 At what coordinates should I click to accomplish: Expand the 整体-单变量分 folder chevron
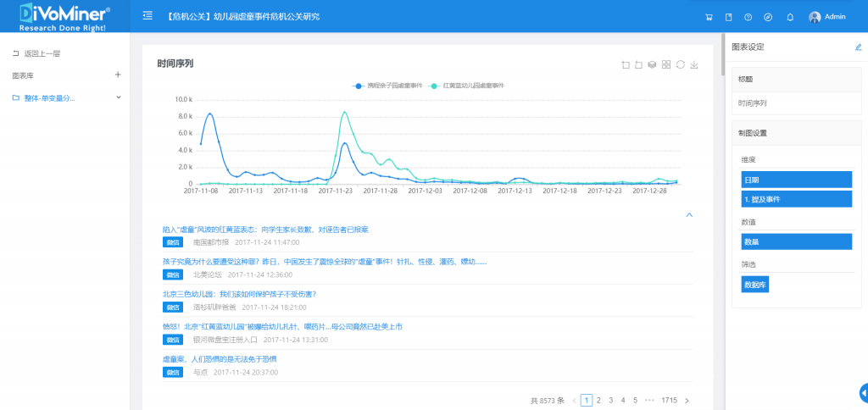[x=119, y=97]
